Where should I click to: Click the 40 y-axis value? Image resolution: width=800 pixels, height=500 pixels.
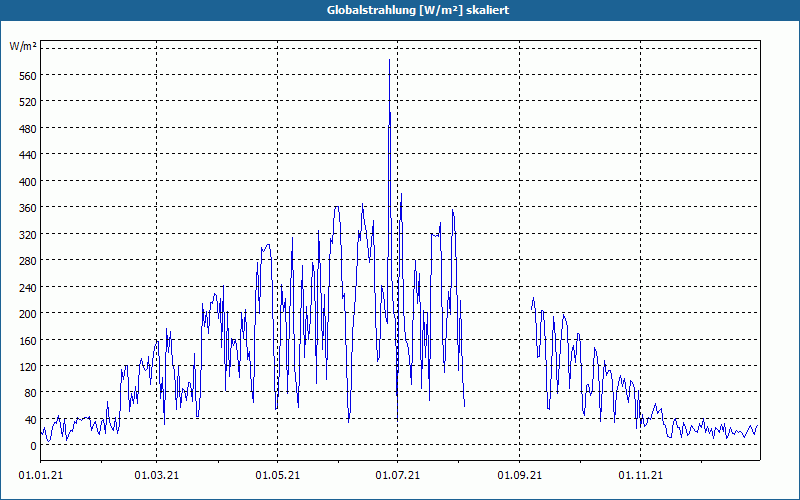point(31,420)
